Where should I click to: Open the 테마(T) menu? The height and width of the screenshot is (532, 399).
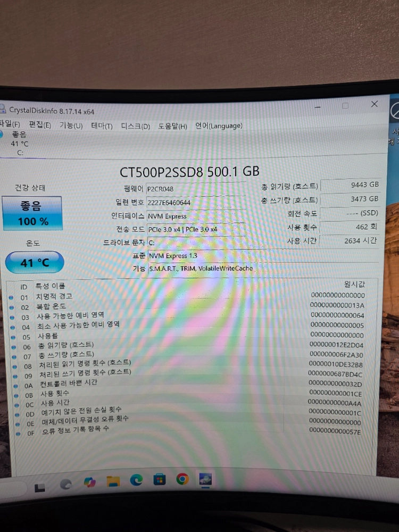pos(102,126)
